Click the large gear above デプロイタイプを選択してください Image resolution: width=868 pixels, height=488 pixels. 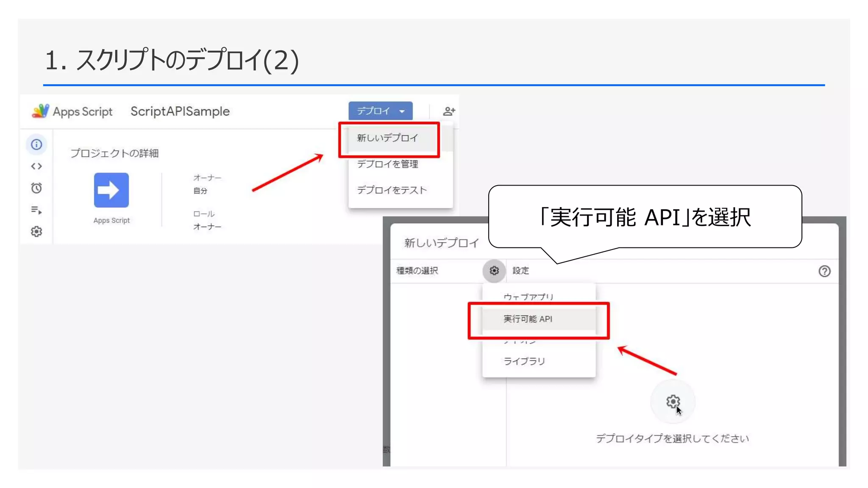(673, 401)
